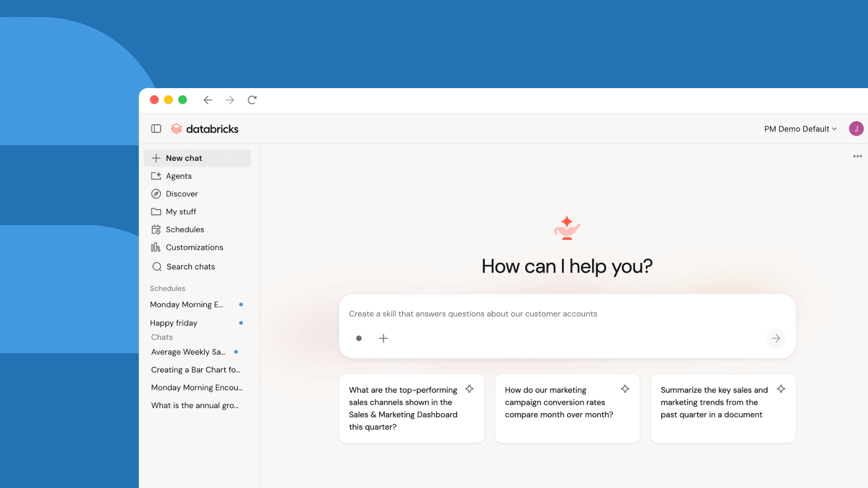Go forward with the forward arrow
868x488 pixels.
[230, 100]
